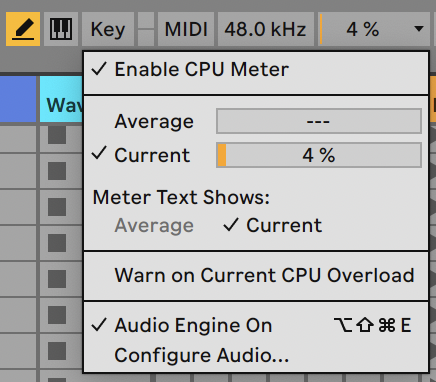Viewport: 436px width, 382px height.
Task: Select Current under Meter Text Shows
Action: tap(273, 225)
